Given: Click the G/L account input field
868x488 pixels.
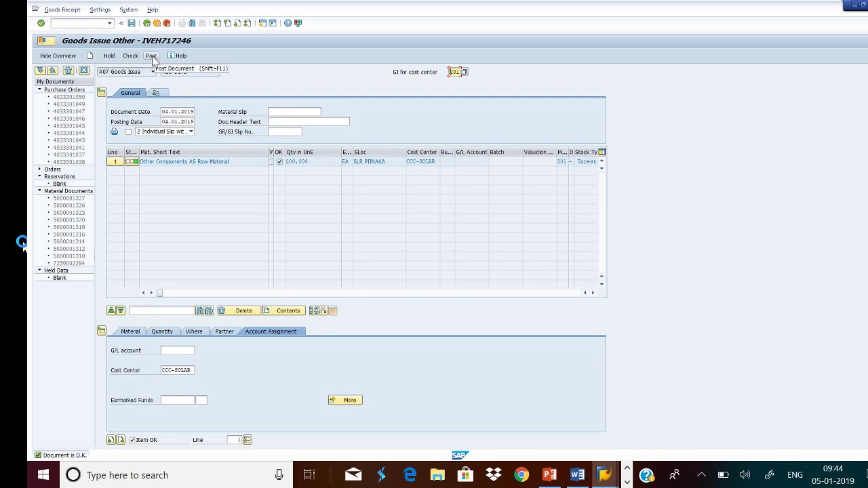Looking at the screenshot, I should click(x=178, y=350).
